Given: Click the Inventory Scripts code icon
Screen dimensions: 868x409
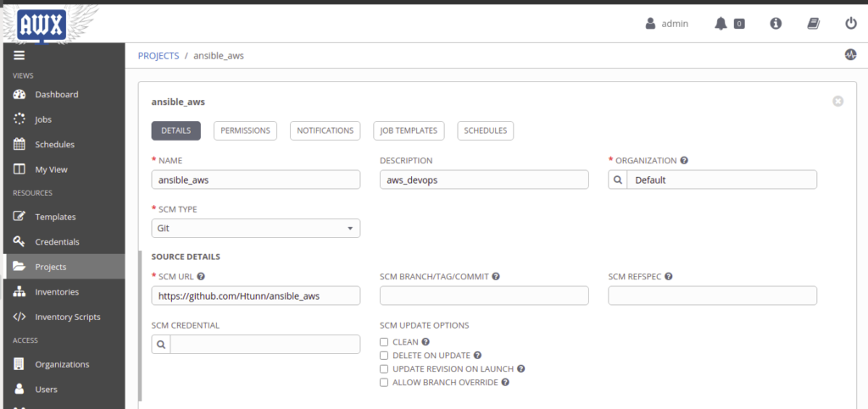Looking at the screenshot, I should [x=19, y=317].
